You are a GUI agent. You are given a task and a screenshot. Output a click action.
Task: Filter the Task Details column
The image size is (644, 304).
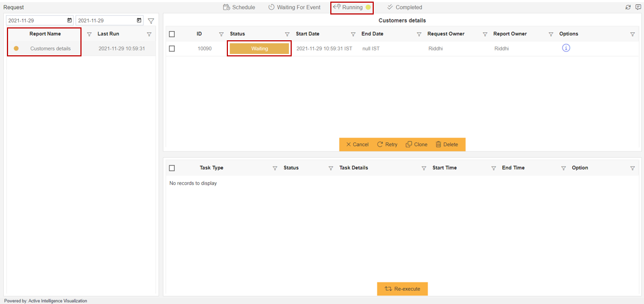tap(424, 168)
